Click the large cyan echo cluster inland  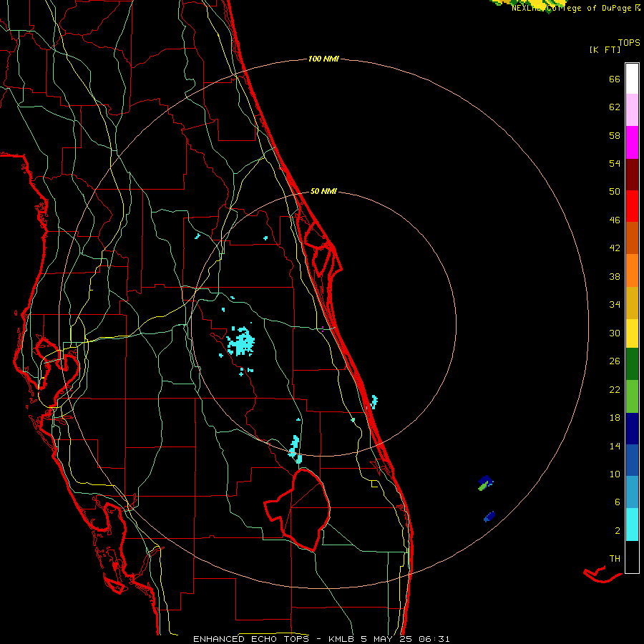tap(240, 341)
